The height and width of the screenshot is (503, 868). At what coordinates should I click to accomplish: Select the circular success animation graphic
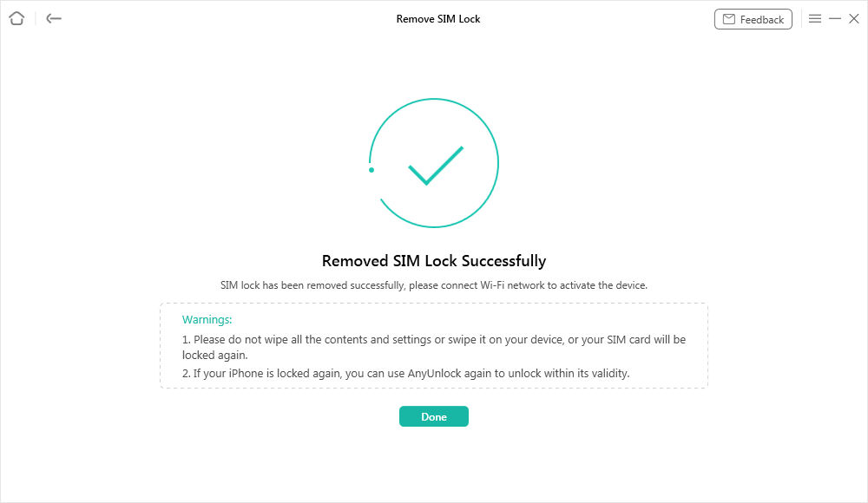434,163
